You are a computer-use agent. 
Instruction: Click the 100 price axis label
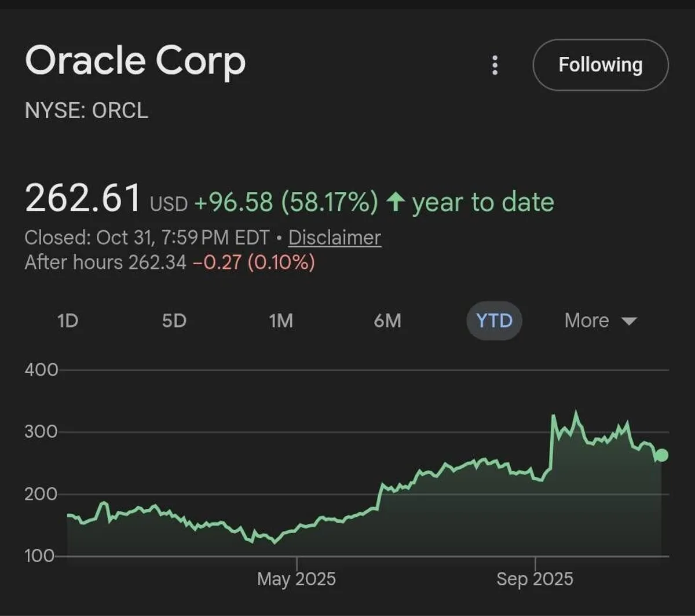39,556
